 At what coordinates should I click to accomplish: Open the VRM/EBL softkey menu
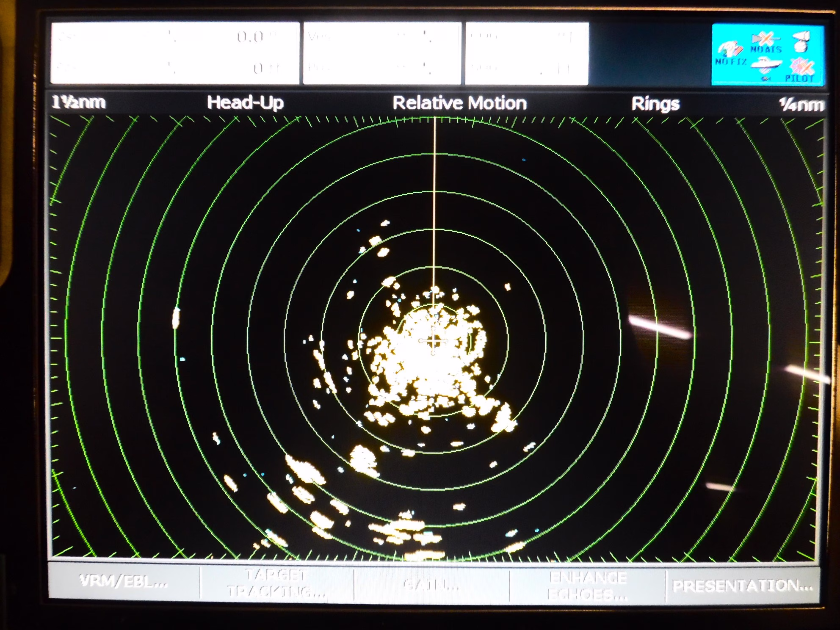124,582
